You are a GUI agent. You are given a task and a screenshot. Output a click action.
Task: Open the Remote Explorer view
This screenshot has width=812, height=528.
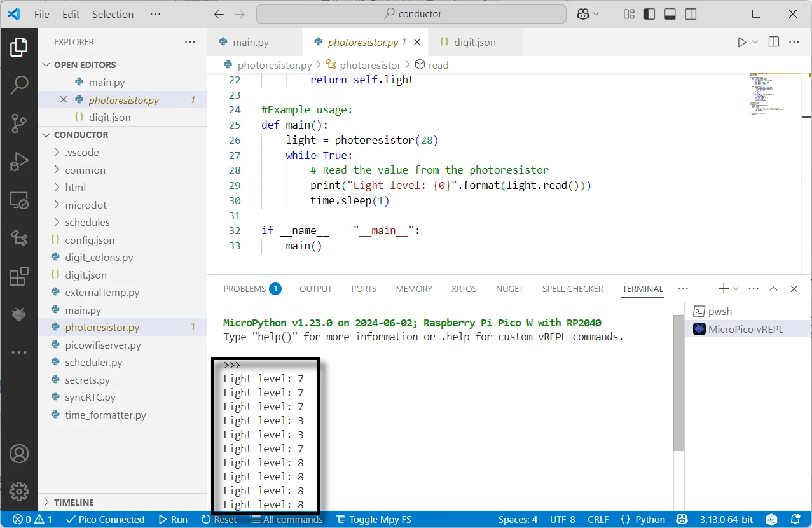coord(19,200)
